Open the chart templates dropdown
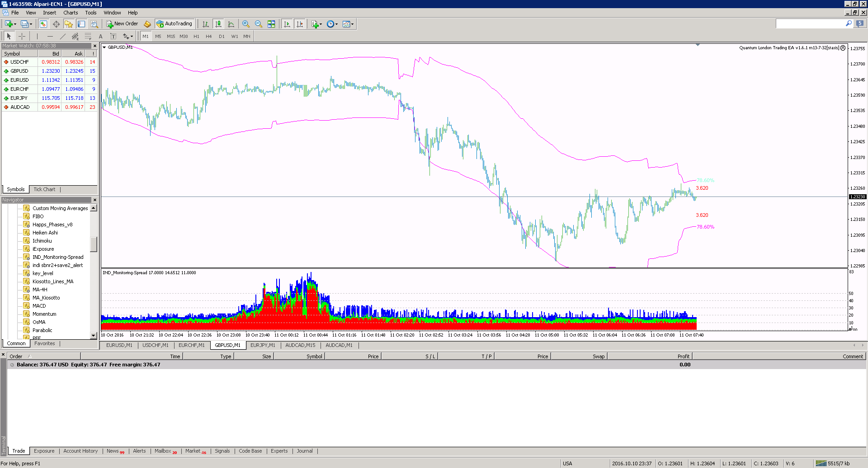The width and height of the screenshot is (868, 468). pyautogui.click(x=348, y=24)
